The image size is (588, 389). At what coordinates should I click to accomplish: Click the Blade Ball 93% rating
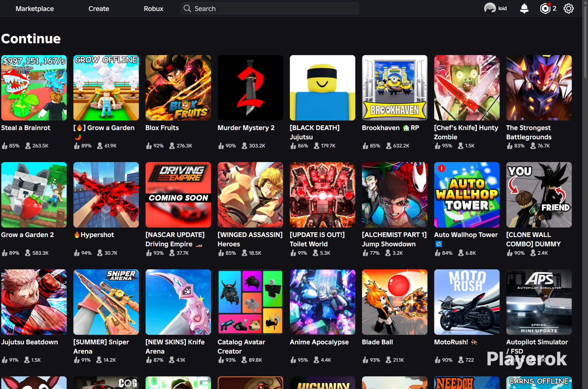click(x=371, y=360)
